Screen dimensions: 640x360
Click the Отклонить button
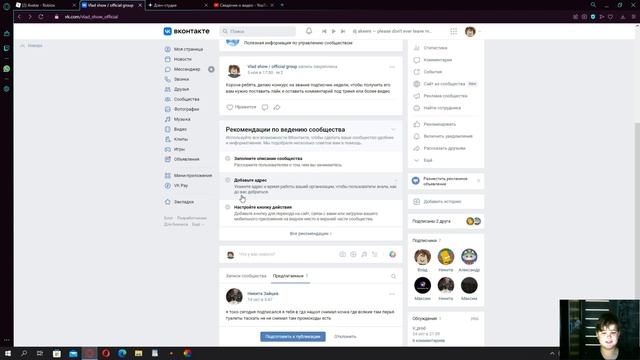[x=345, y=336]
